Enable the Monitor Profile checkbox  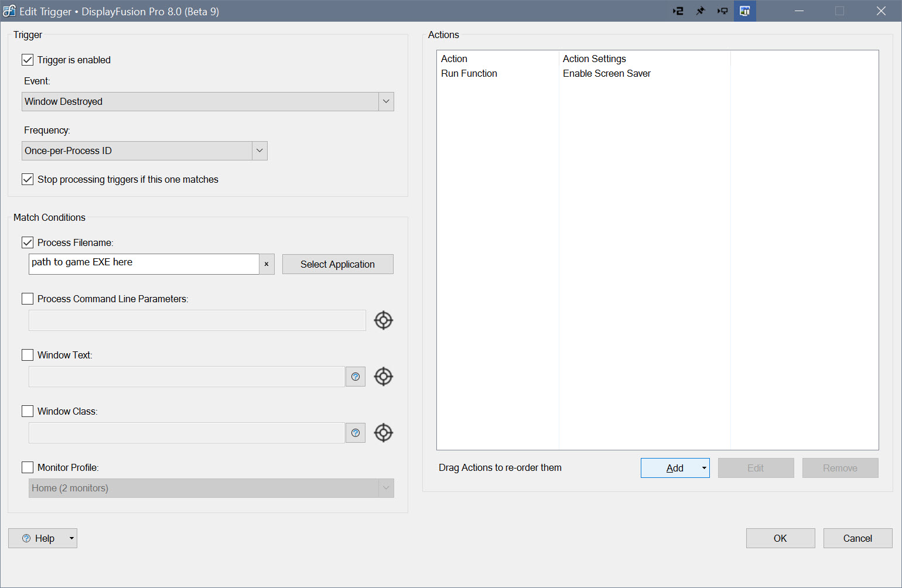click(28, 467)
